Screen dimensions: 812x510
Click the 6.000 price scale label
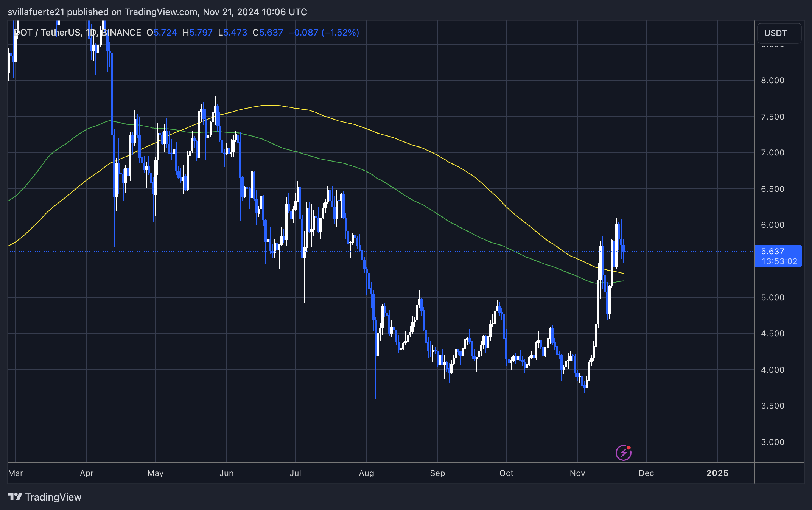tap(773, 225)
